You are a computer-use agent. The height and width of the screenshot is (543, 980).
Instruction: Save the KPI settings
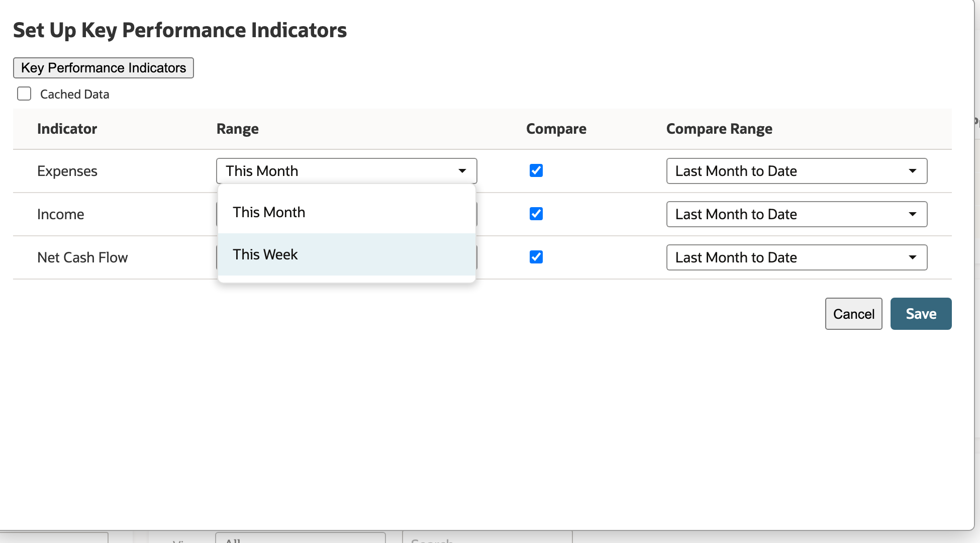[x=921, y=314]
